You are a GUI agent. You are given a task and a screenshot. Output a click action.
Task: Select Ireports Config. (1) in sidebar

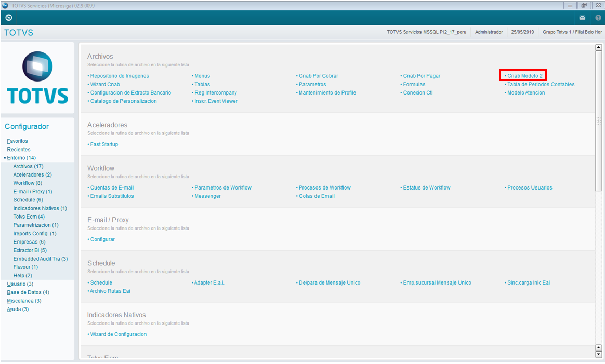tap(35, 234)
